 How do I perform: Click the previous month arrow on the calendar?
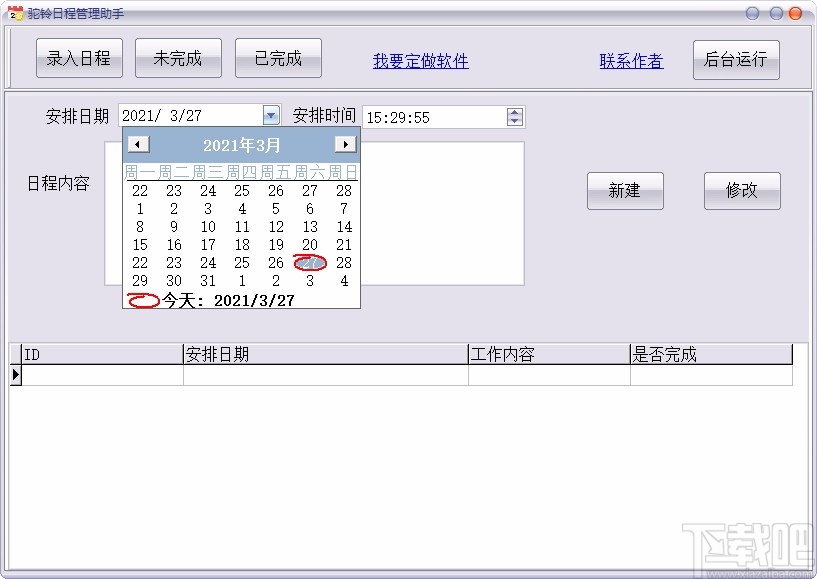click(139, 144)
